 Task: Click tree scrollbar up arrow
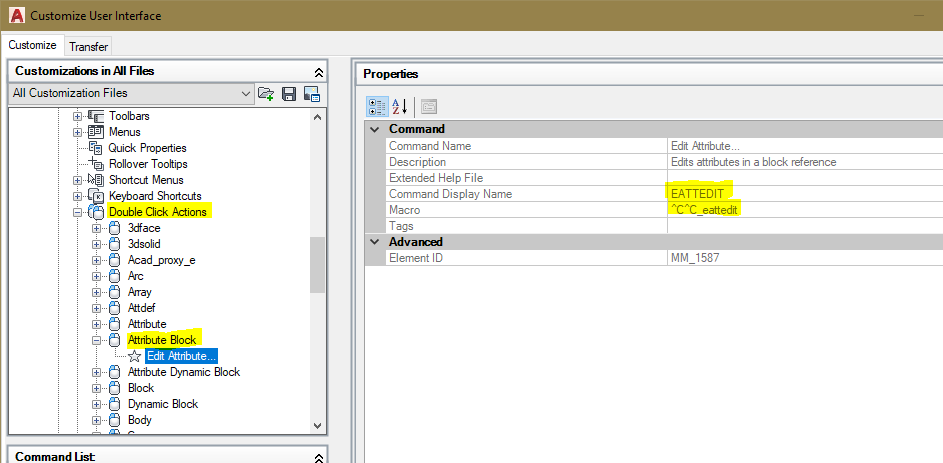[x=318, y=117]
